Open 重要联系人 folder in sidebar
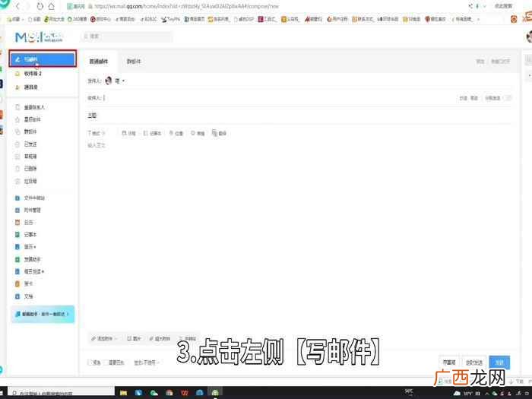This screenshot has width=532, height=399. tap(34, 107)
